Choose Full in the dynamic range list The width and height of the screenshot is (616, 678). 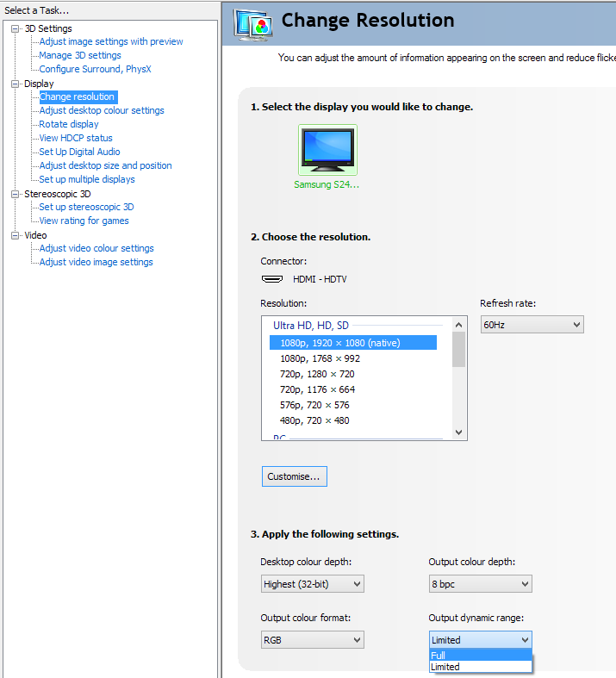pyautogui.click(x=481, y=655)
